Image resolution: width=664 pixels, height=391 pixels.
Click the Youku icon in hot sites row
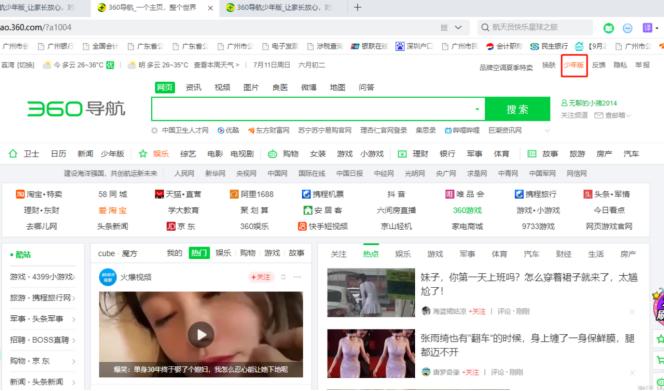click(x=221, y=130)
